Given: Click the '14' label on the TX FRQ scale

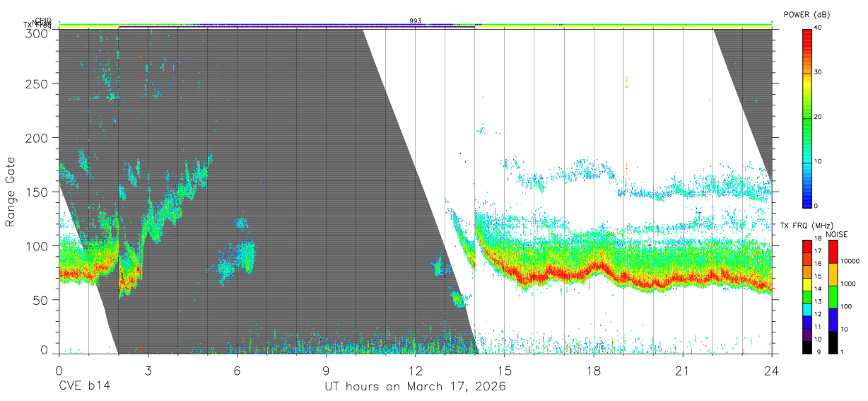Looking at the screenshot, I should tap(817, 289).
